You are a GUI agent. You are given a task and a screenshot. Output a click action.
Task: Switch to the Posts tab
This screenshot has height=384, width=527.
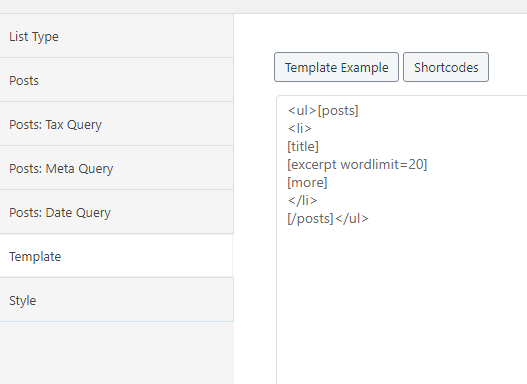click(x=117, y=80)
